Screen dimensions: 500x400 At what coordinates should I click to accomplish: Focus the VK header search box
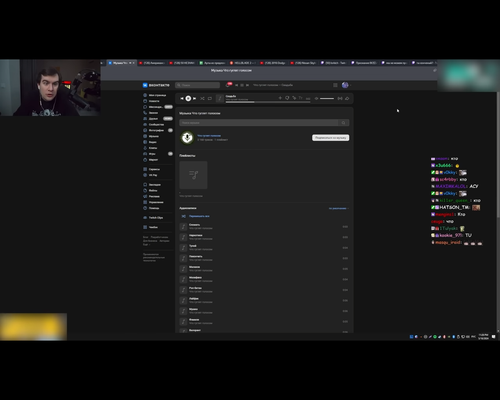click(x=198, y=85)
